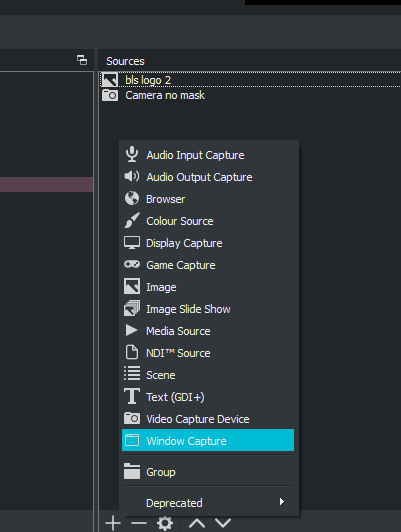Choose Group from the add menu
Screen dimensions: 401x532
click(208, 472)
